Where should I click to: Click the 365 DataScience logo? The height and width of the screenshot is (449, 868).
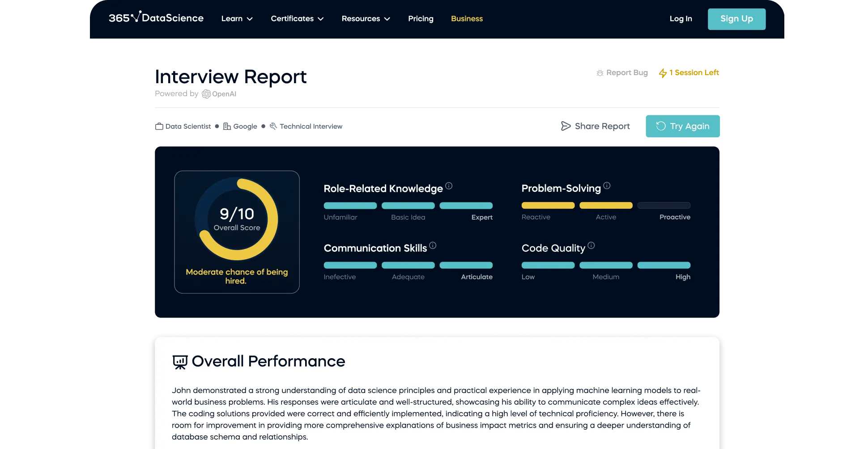point(156,17)
